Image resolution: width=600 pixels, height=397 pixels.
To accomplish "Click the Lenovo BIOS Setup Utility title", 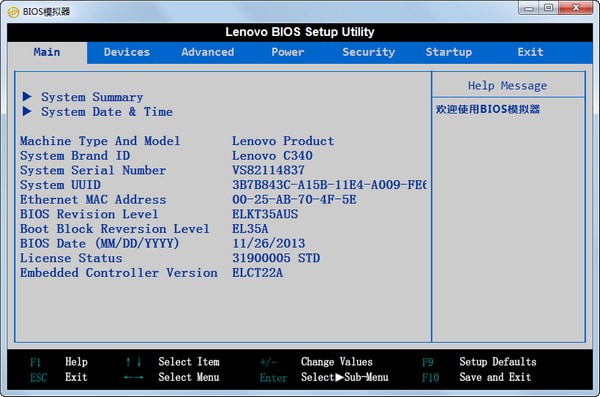I will 300,32.
